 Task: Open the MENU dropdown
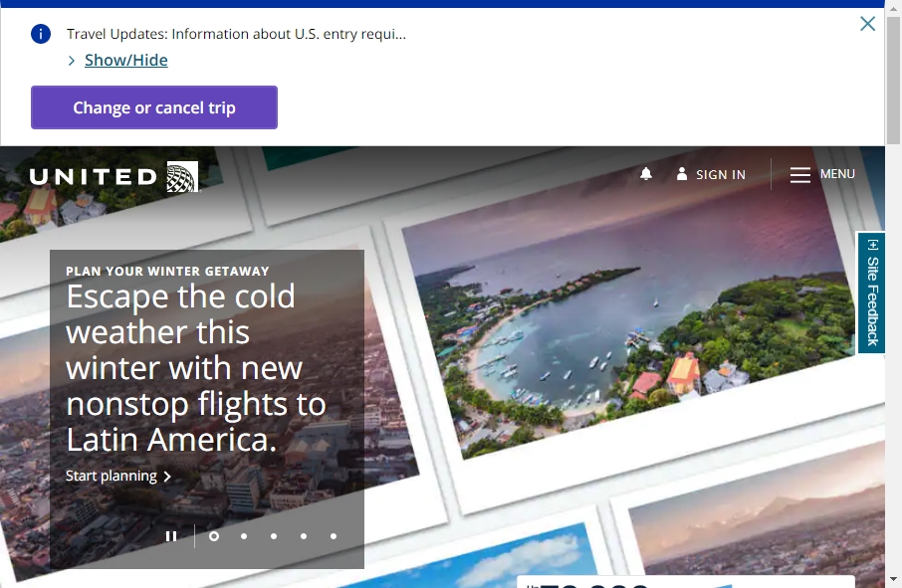pos(836,174)
